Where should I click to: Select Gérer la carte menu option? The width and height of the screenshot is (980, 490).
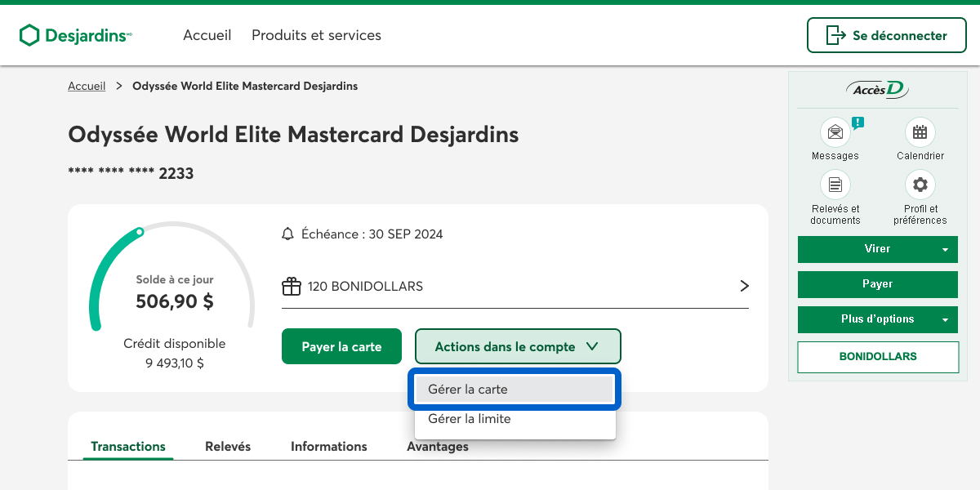pyautogui.click(x=514, y=390)
